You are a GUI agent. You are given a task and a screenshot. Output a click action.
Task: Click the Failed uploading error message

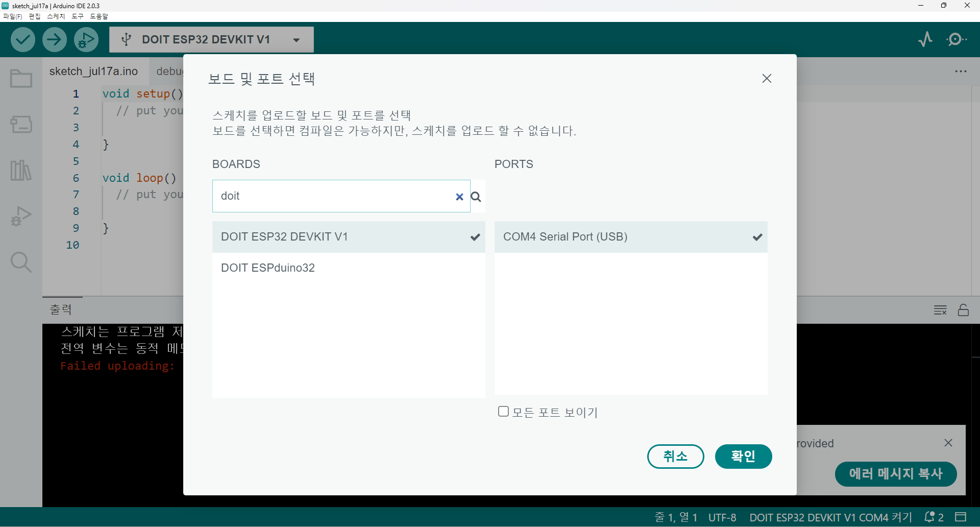(x=117, y=366)
